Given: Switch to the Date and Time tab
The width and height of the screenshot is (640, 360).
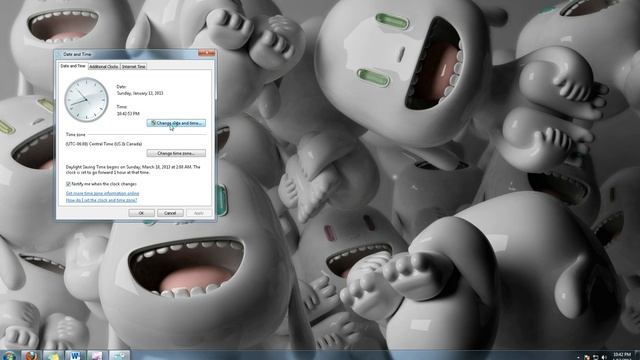Looking at the screenshot, I should 73,66.
